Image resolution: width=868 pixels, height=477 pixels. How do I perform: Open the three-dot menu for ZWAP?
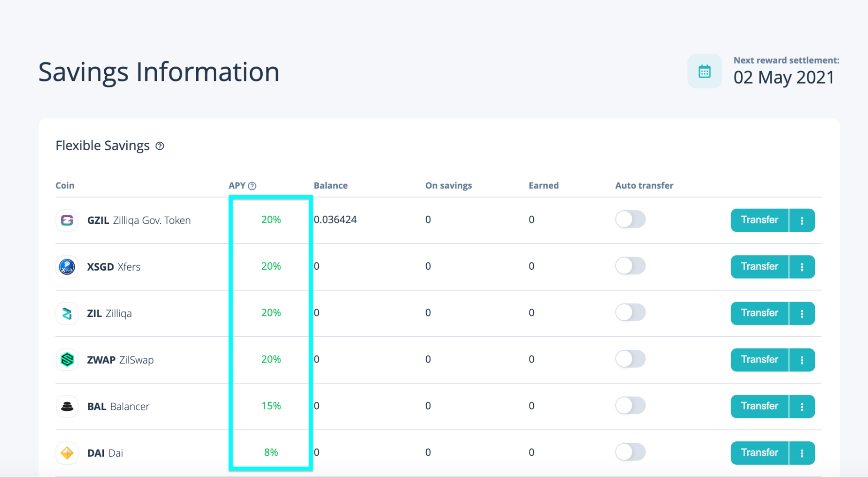click(x=802, y=360)
